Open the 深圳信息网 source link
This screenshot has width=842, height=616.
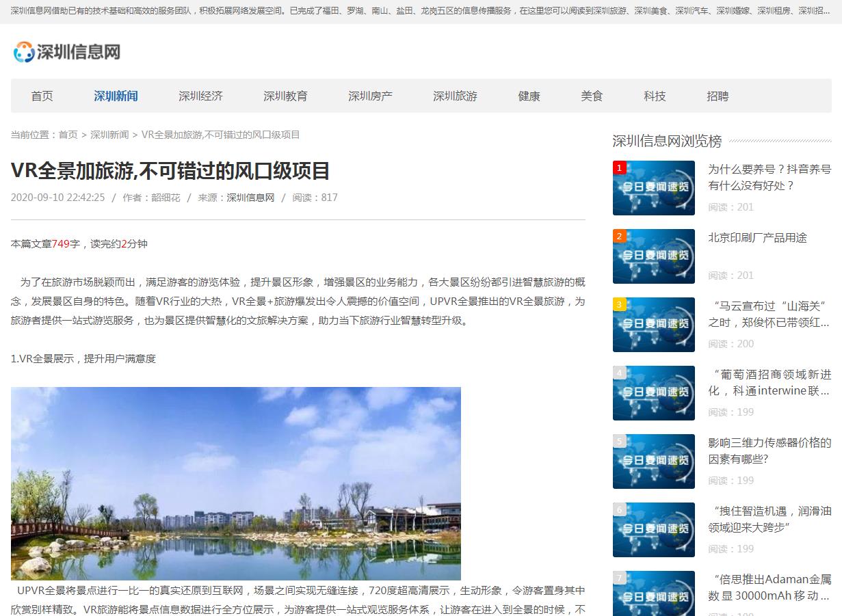[x=250, y=198]
